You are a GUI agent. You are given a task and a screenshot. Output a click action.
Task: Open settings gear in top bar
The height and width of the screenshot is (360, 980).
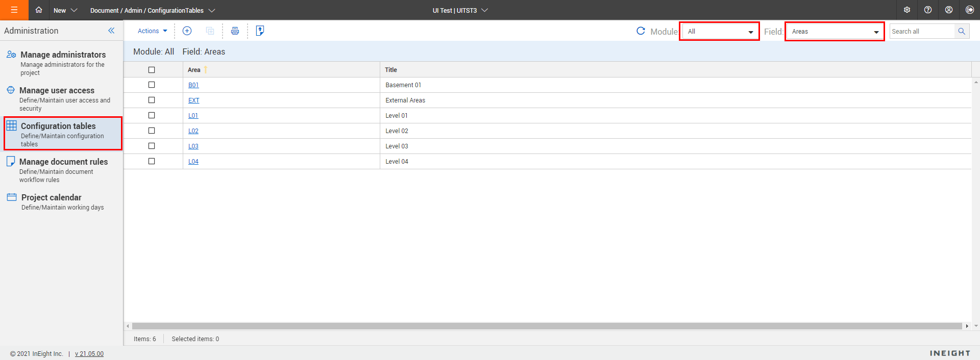pos(907,10)
